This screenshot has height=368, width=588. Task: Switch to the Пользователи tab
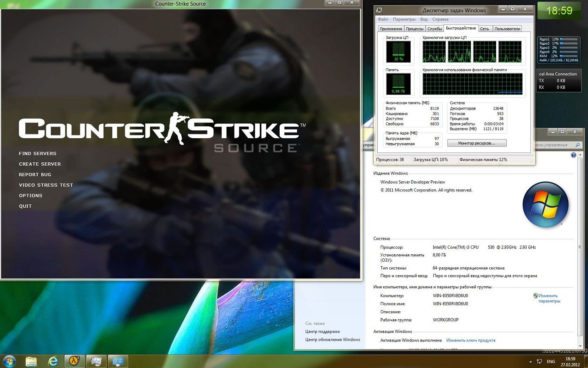[x=507, y=29]
